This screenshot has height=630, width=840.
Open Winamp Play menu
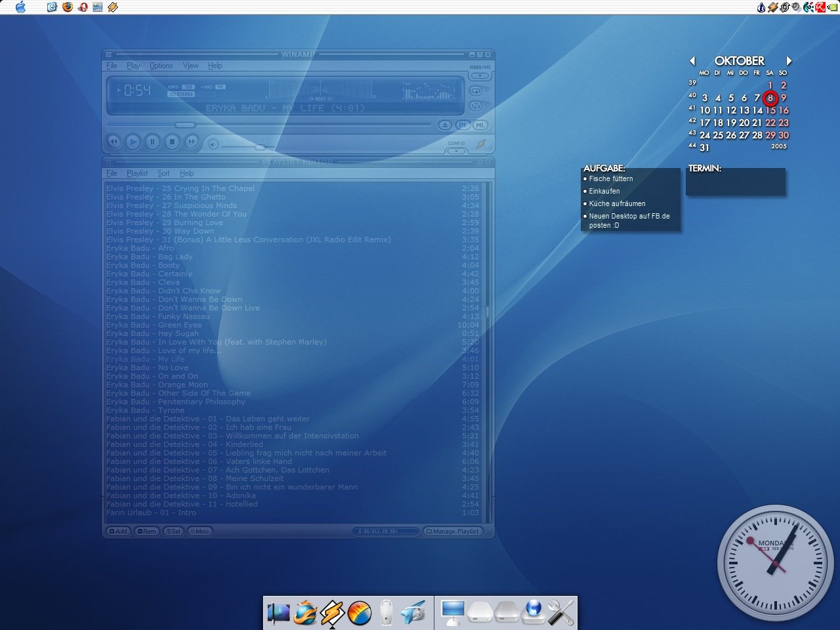click(x=134, y=66)
